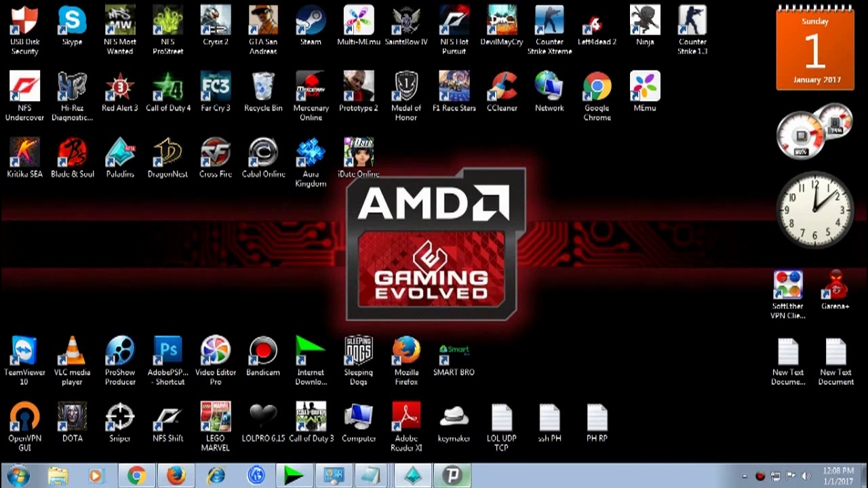Select the Blade & Soul icon
This screenshot has height=488, width=868.
coord(72,159)
